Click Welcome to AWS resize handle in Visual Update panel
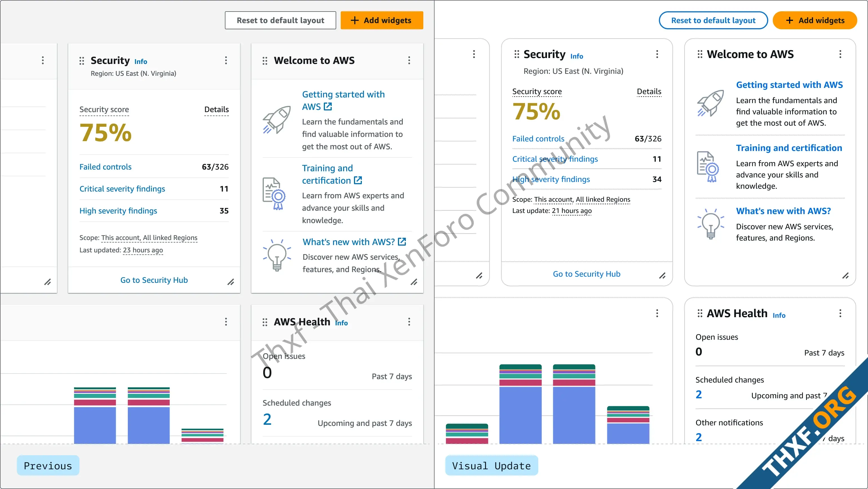 [846, 275]
